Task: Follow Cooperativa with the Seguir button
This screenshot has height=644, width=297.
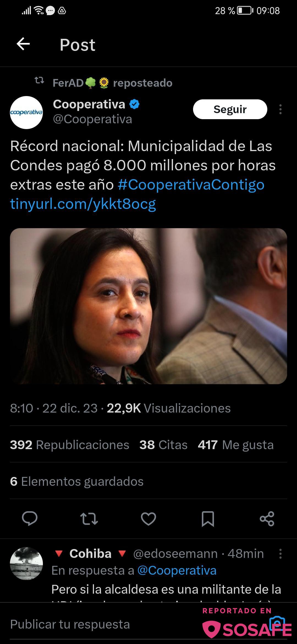Action: click(230, 109)
